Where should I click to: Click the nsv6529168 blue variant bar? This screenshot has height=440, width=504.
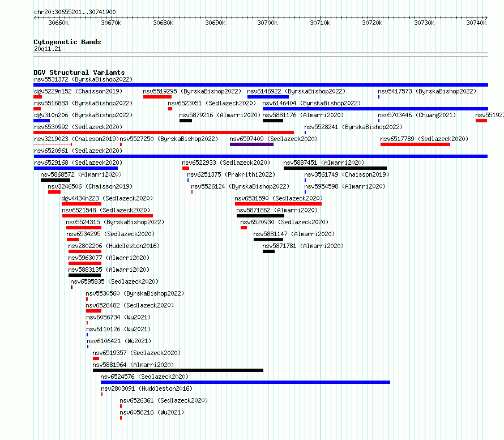click(76, 168)
